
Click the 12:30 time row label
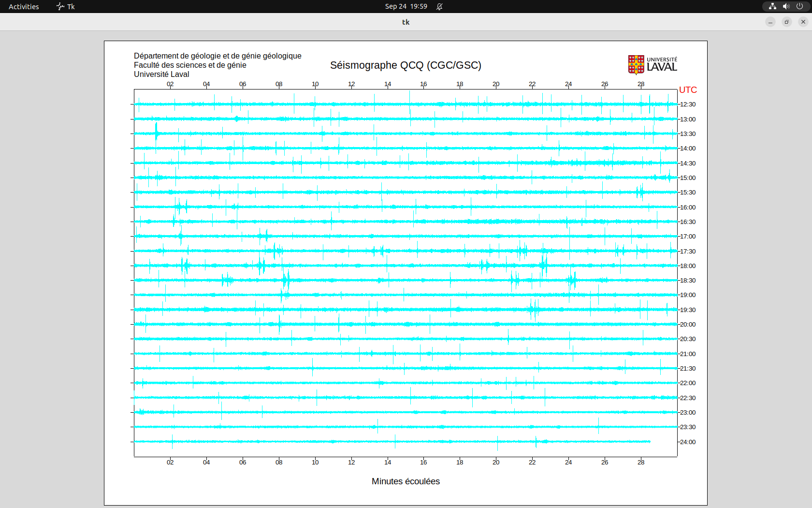coord(688,105)
